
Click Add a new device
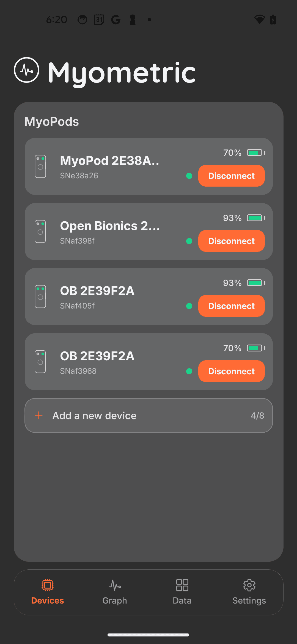[x=148, y=415]
